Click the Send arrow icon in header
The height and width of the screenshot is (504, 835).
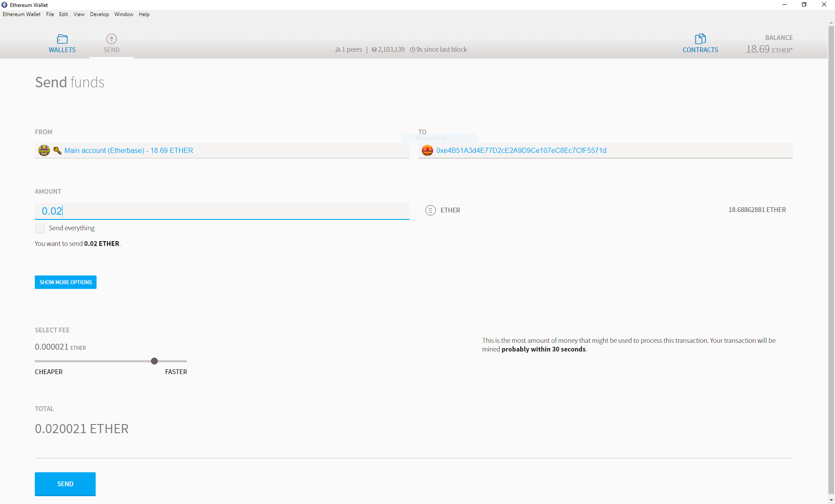point(111,39)
